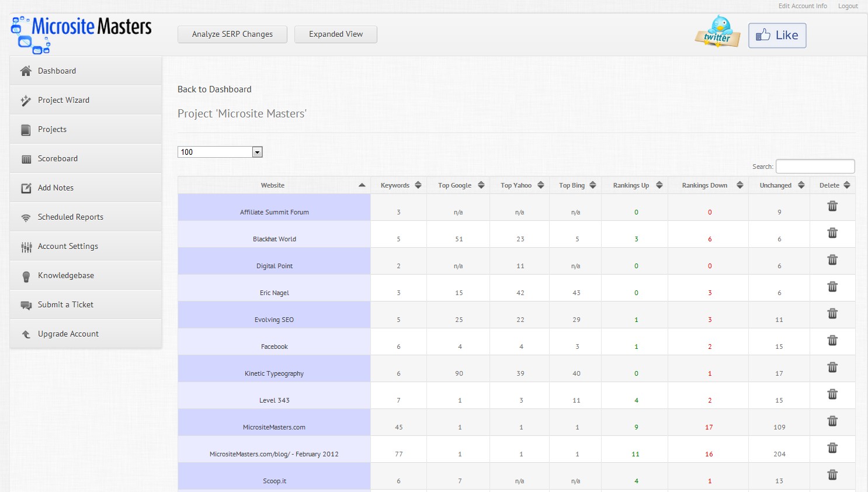The width and height of the screenshot is (868, 492).
Task: Open Project Wizard from the sidebar
Action: click(86, 100)
